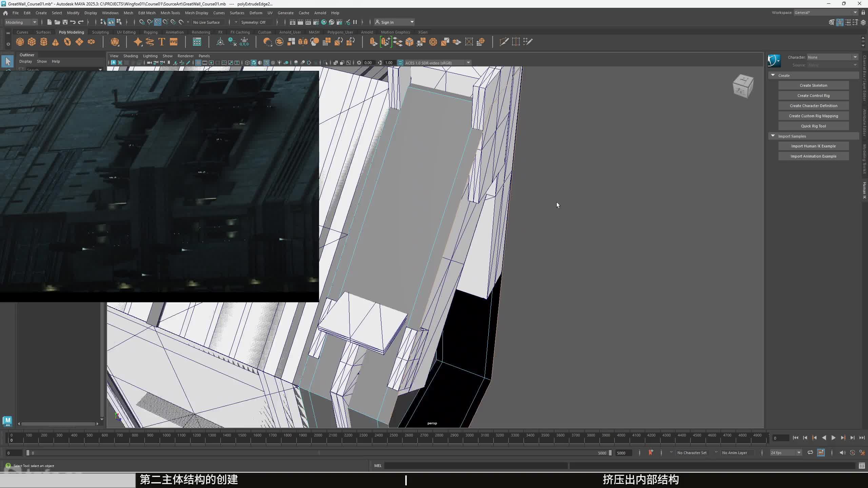Open the Mesh Tools menu
Image resolution: width=868 pixels, height=488 pixels.
pyautogui.click(x=170, y=13)
